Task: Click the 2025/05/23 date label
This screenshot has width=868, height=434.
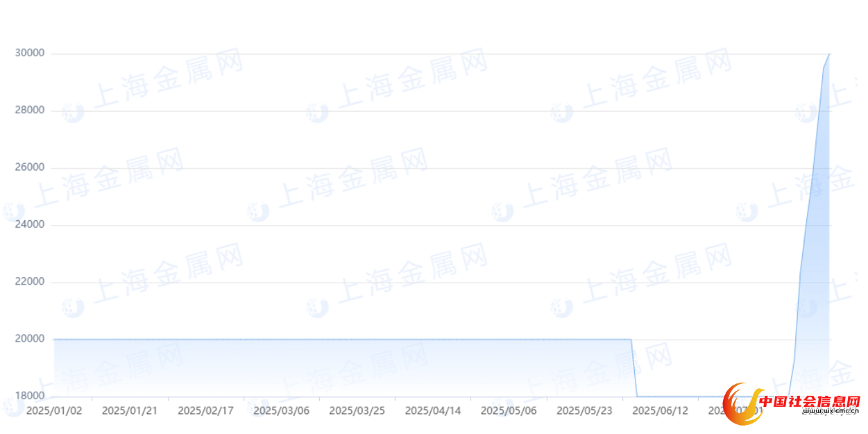Action: pos(584,410)
